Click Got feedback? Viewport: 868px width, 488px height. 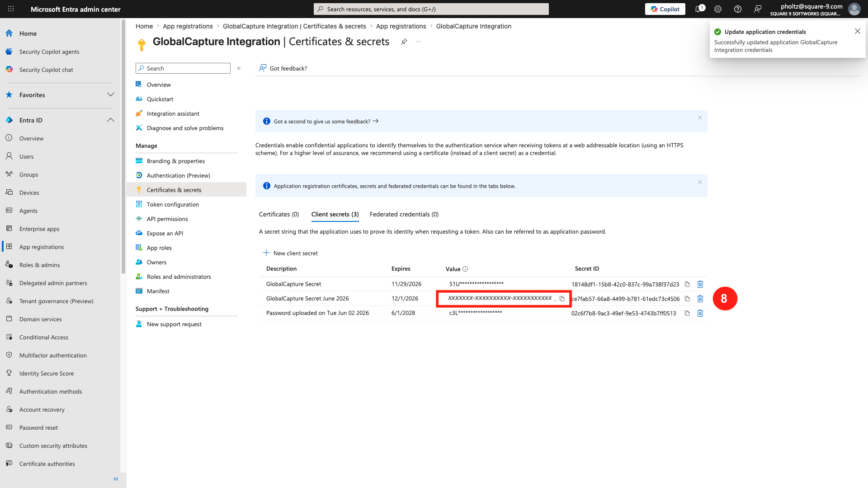pyautogui.click(x=283, y=68)
